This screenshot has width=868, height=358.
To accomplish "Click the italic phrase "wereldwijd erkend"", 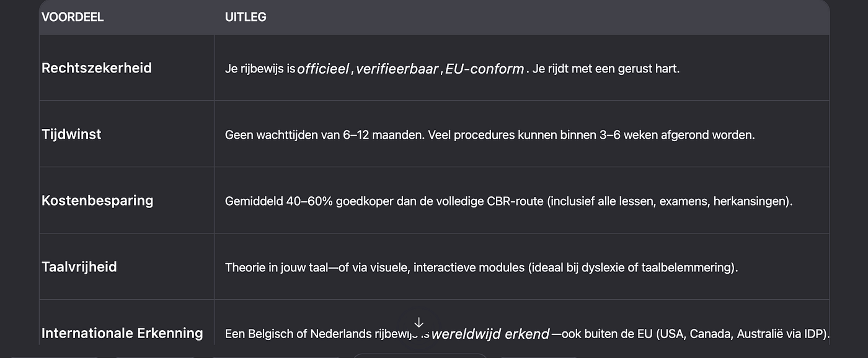I will 490,334.
